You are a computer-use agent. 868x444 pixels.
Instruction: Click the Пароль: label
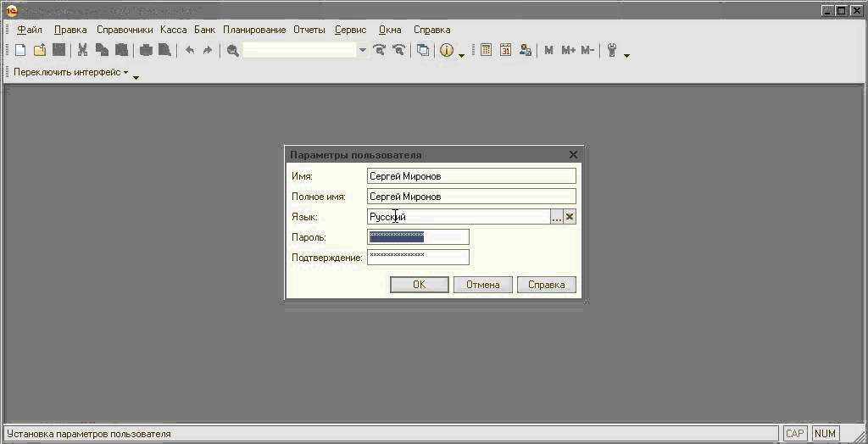309,237
